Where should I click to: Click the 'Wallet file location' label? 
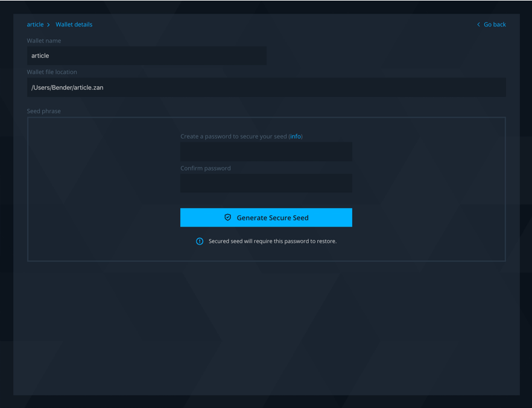click(x=52, y=72)
